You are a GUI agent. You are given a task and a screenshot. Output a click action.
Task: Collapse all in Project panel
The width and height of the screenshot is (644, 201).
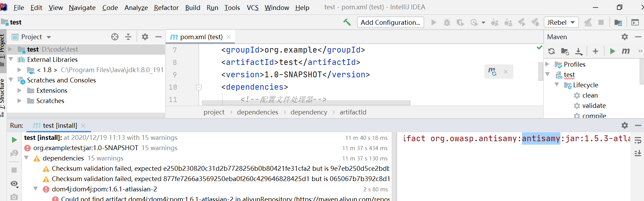tap(128, 37)
